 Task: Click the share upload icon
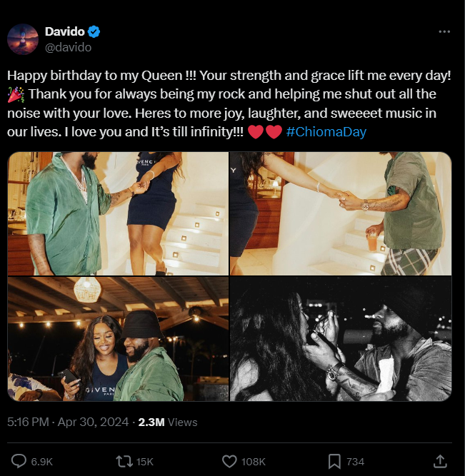point(441,461)
